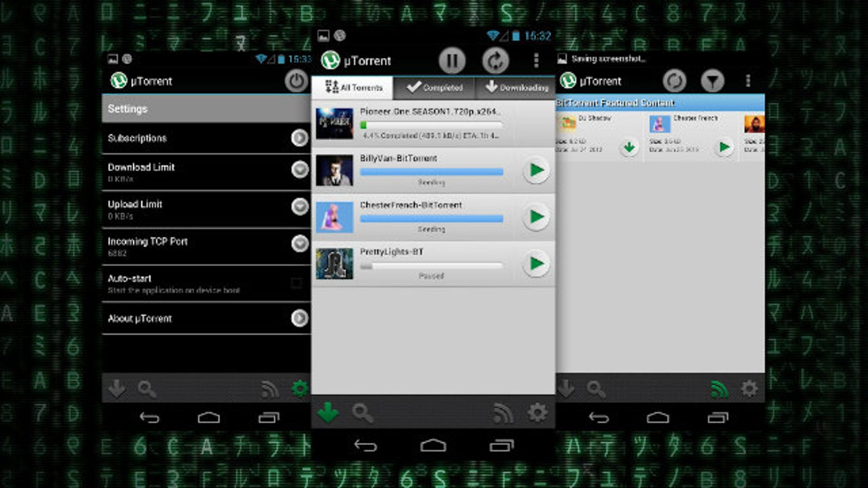Image resolution: width=868 pixels, height=488 pixels.
Task: Tap the µTorrent logo in the center screen
Action: [x=330, y=60]
